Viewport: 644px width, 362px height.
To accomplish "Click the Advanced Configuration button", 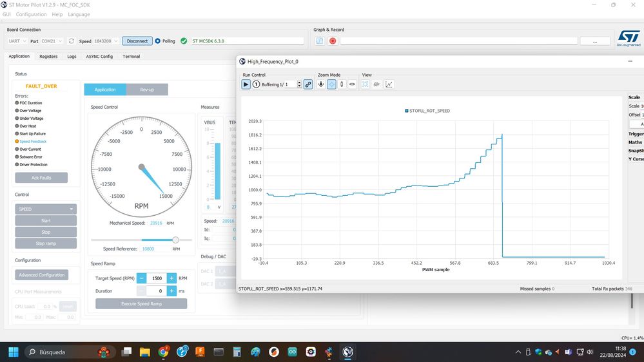I will click(42, 275).
